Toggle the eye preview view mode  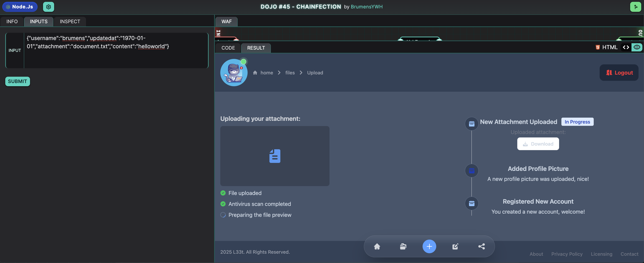[637, 47]
